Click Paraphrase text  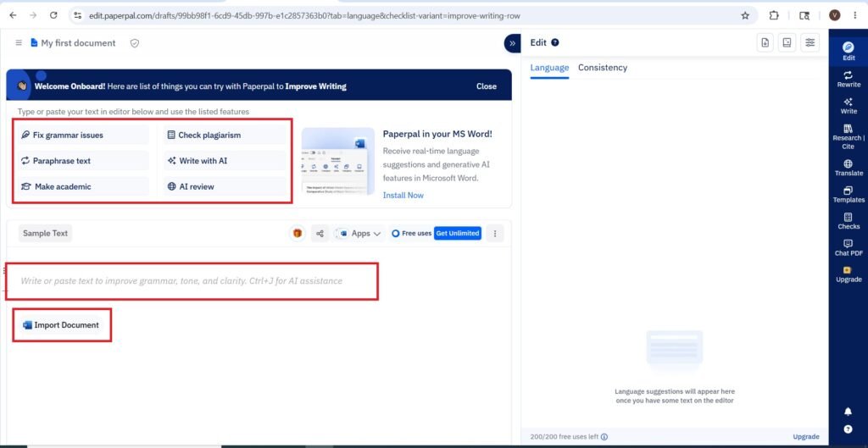[x=83, y=161]
